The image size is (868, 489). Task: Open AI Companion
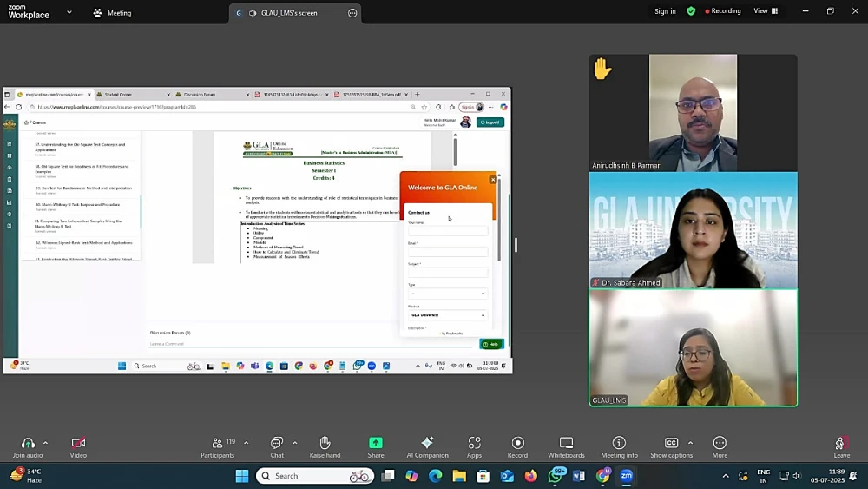427,446
